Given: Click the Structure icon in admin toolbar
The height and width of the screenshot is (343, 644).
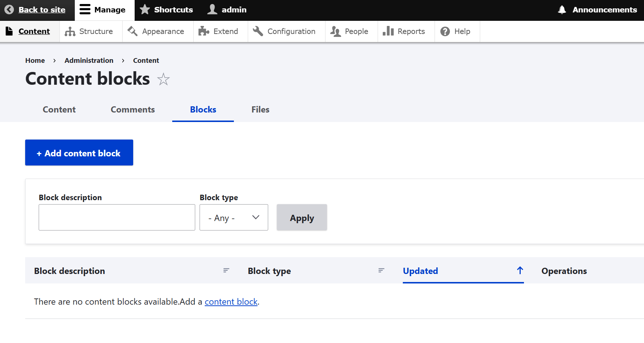Looking at the screenshot, I should (70, 32).
